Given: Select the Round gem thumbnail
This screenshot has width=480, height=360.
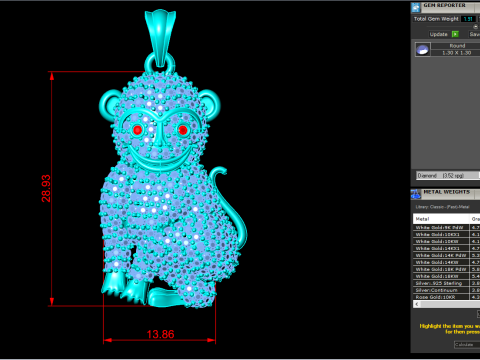Looking at the screenshot, I should coord(423,49).
